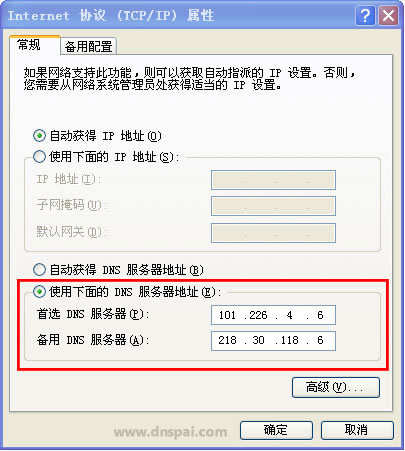Viewport: 405px width, 451px height.
Task: Close the TCP/IP properties dialog
Action: (x=388, y=16)
